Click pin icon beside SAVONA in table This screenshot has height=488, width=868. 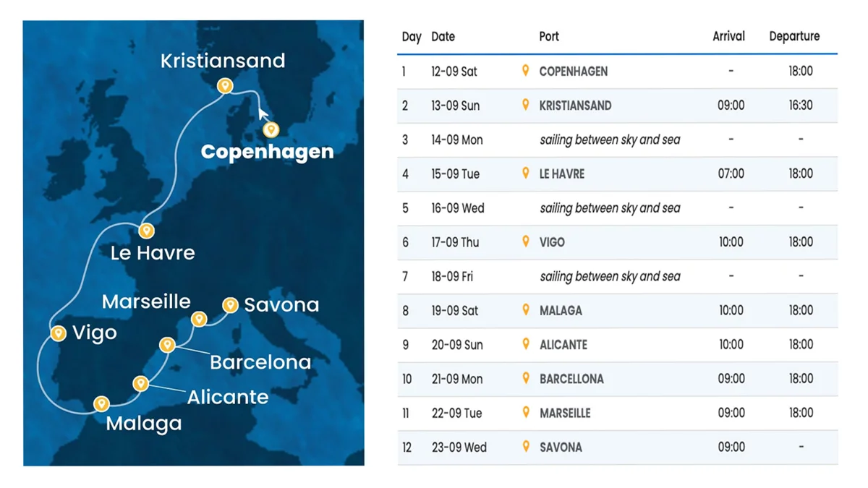[526, 447]
